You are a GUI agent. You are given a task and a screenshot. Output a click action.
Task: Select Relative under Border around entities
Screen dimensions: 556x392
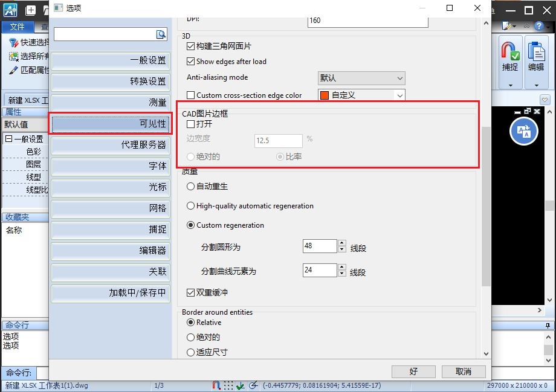point(190,323)
